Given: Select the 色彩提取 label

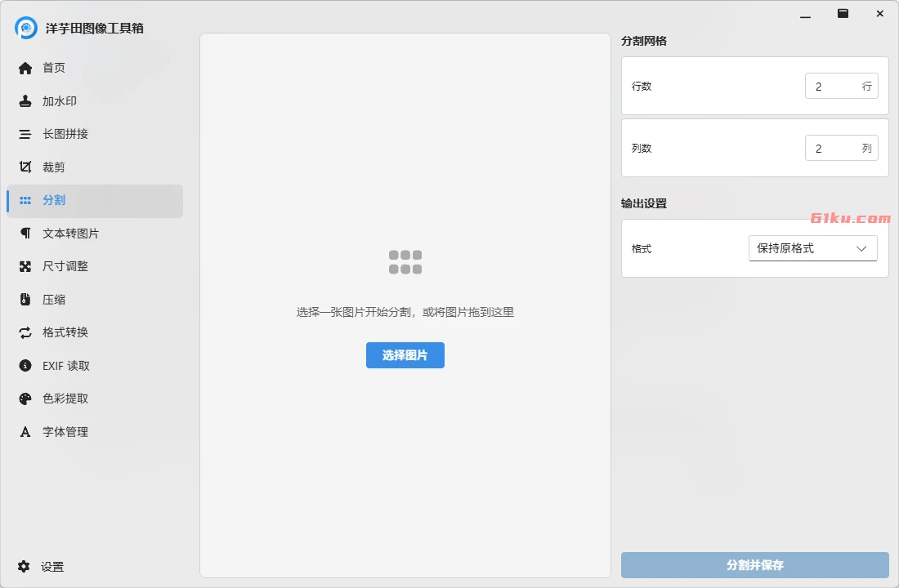Looking at the screenshot, I should tap(65, 399).
